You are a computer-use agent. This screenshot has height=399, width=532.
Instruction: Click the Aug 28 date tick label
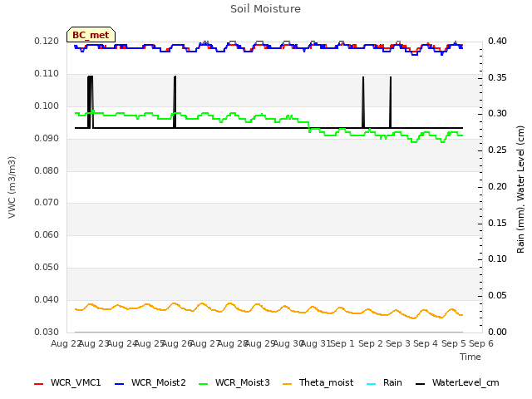[x=232, y=343]
